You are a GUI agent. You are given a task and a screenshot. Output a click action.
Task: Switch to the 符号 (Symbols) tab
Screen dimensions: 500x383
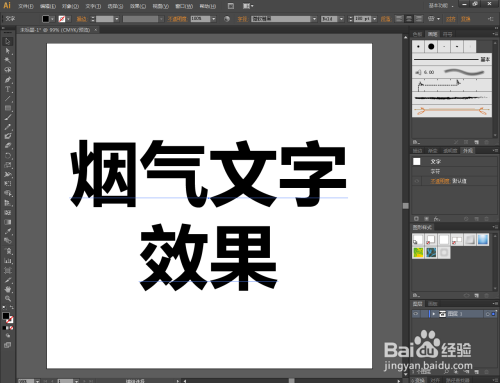tap(448, 34)
